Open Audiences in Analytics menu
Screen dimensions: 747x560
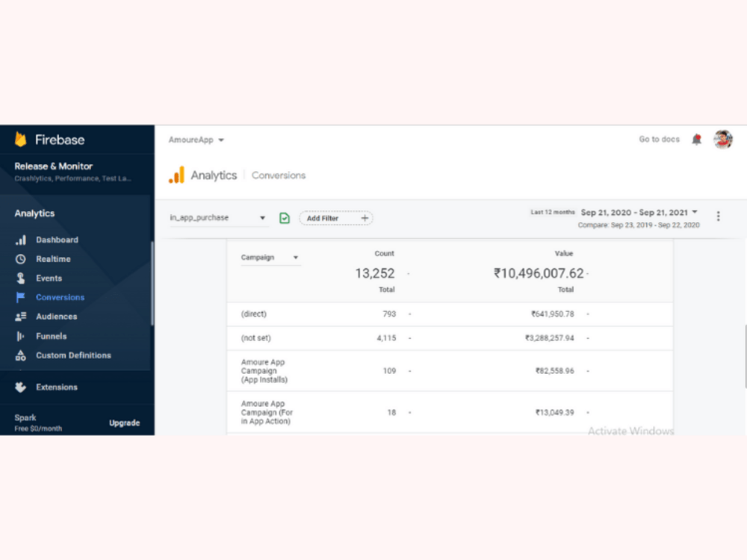point(57,317)
